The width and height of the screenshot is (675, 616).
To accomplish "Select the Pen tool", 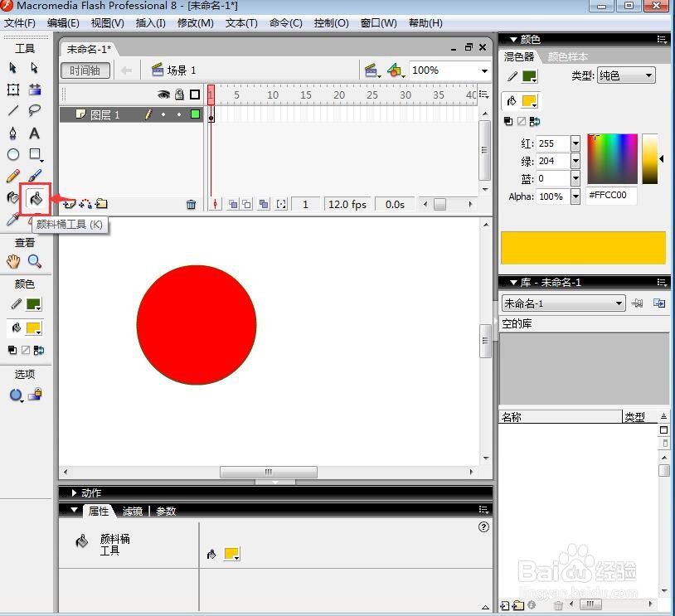I will (x=13, y=133).
